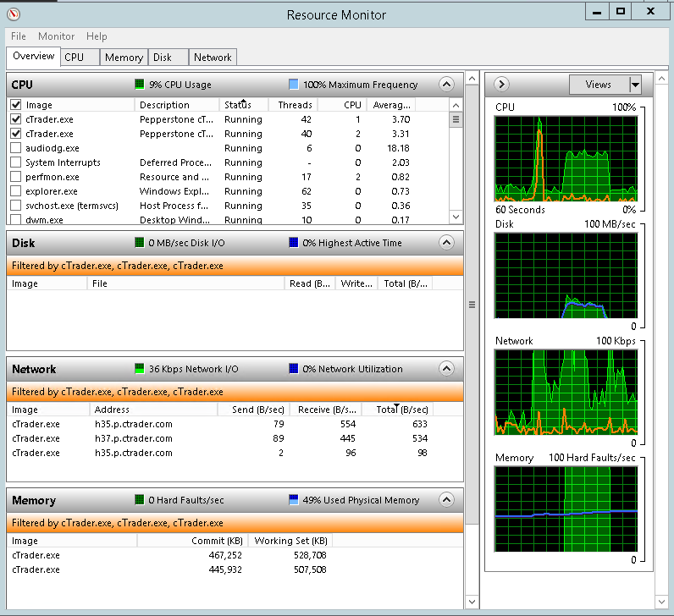The width and height of the screenshot is (674, 616).
Task: Click CPU process list scroll up arrow
Action: (x=456, y=105)
